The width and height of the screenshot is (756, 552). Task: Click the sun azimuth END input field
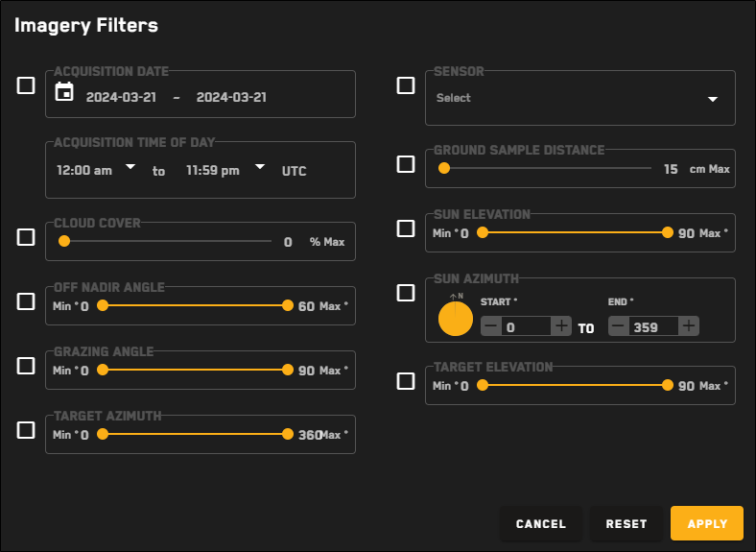tap(652, 327)
